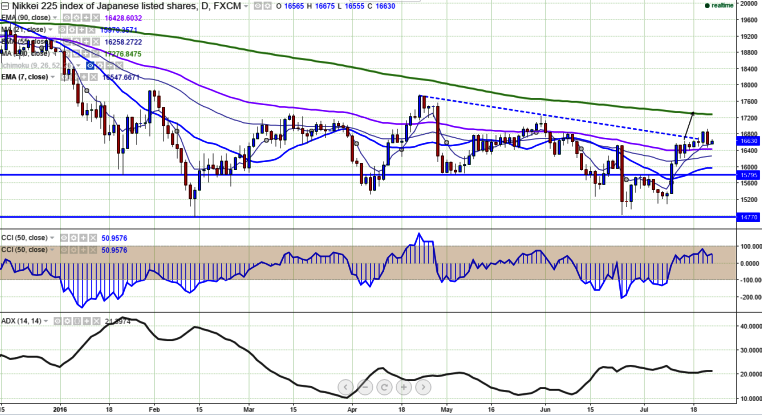This screenshot has height=415, width=762.
Task: Click plus icon of second CCI (50, close)
Action: (x=84, y=250)
